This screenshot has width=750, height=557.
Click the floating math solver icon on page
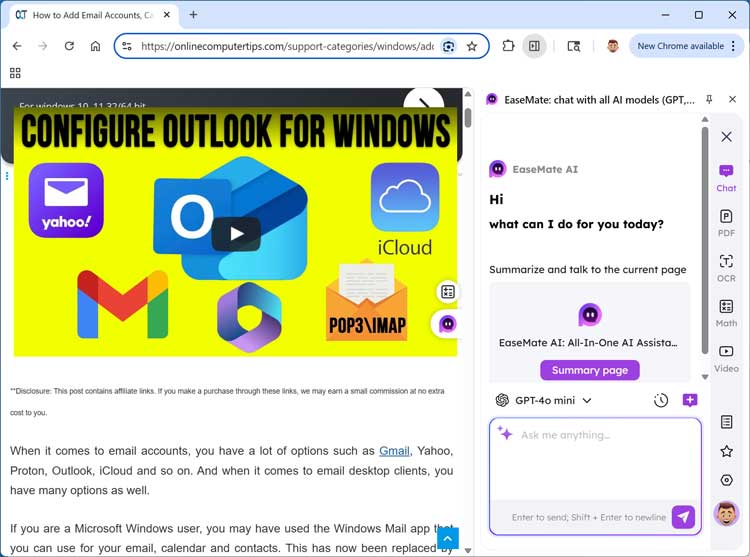tap(448, 292)
